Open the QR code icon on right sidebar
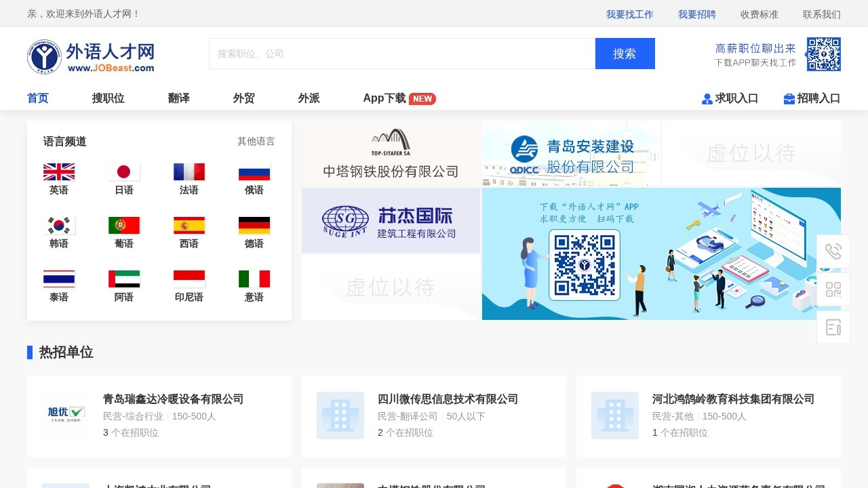This screenshot has height=488, width=868. 833,289
